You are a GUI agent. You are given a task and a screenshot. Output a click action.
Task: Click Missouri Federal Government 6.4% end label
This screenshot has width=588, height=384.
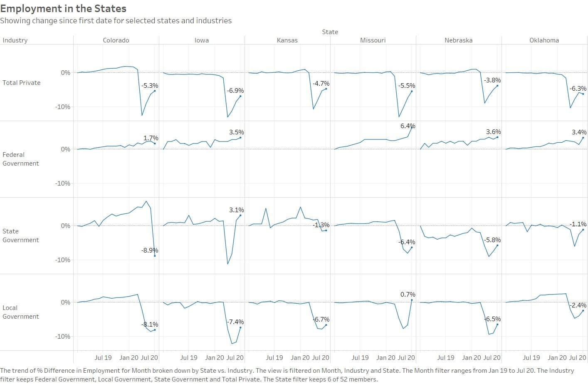tap(408, 126)
